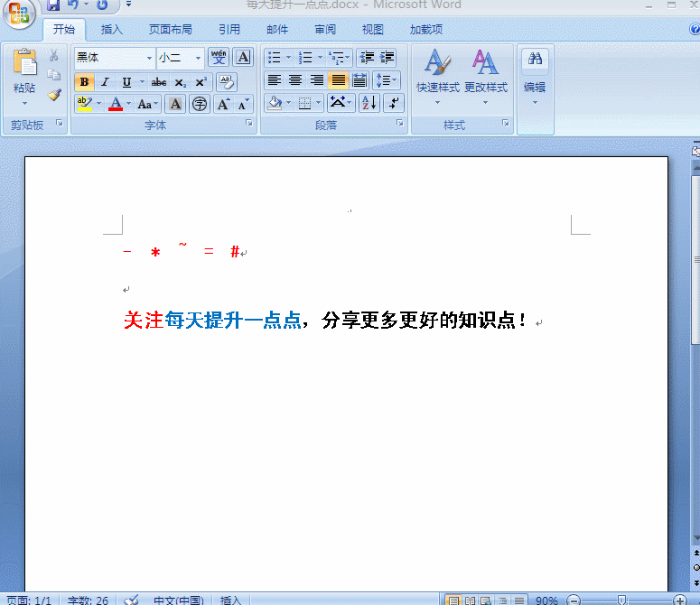Viewport: 700px width, 605px height.
Task: Apply superscript formatting
Action: tap(201, 82)
